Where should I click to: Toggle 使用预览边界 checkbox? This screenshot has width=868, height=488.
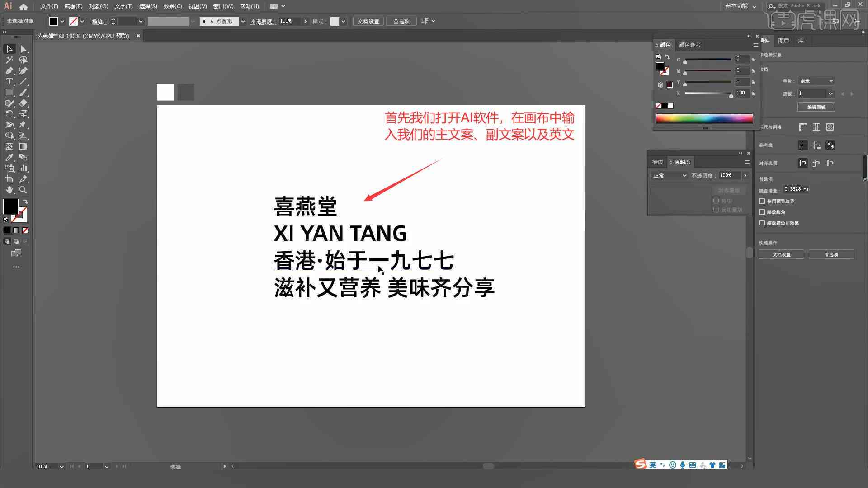(763, 201)
